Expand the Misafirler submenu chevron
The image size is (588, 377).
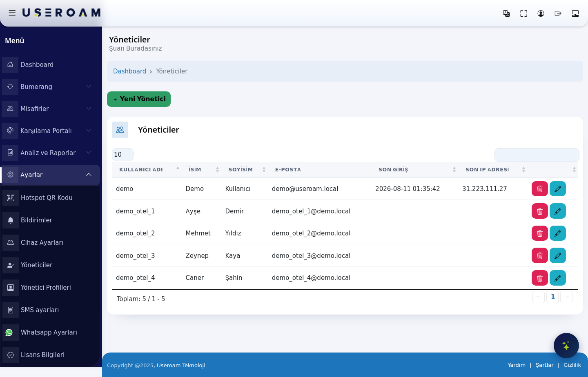point(89,109)
